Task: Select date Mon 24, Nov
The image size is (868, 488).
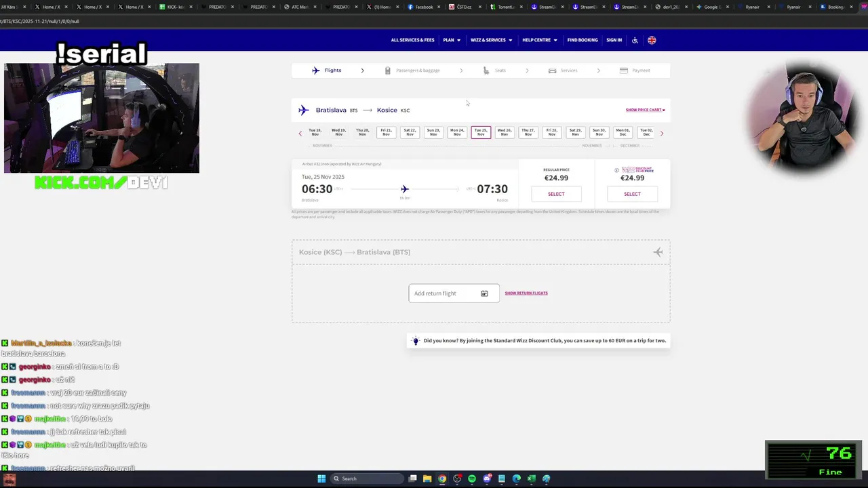Action: pos(457,132)
